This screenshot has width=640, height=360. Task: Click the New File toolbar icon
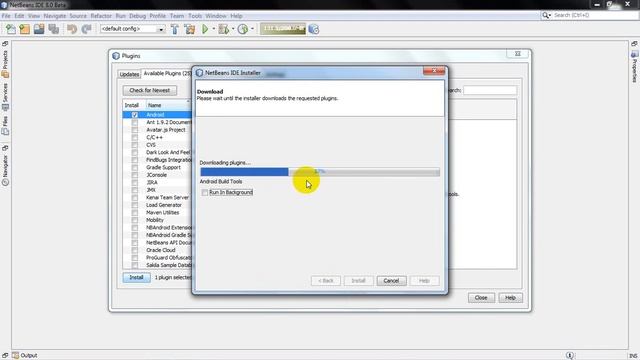point(11,29)
